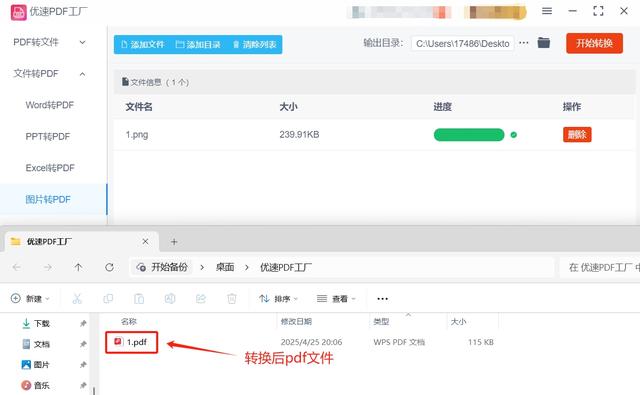Click the 优速PDF工厂 app logo icon
This screenshot has height=395, width=640.
click(18, 12)
